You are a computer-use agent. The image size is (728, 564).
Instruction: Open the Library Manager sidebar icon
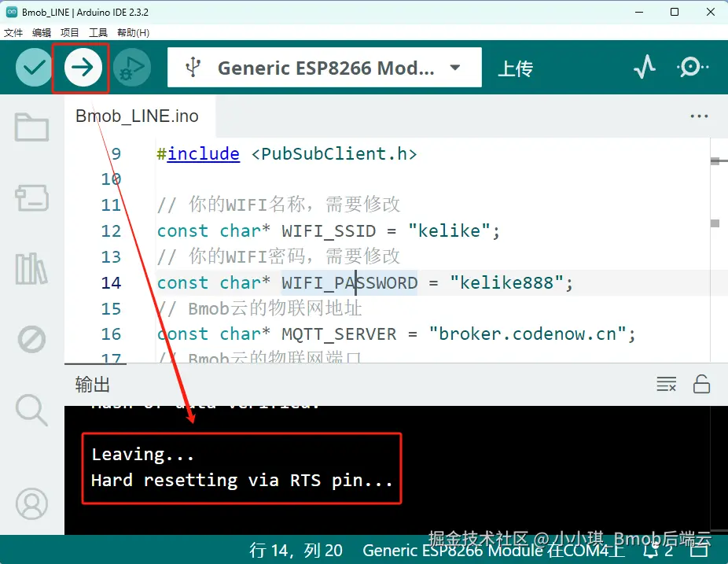[x=31, y=268]
